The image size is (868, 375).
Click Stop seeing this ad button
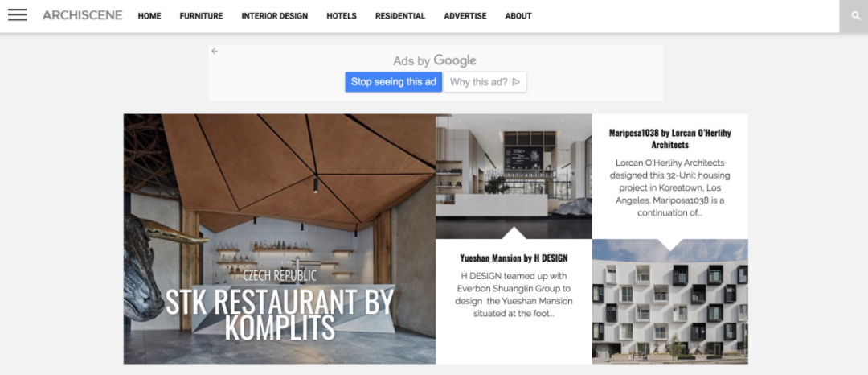tap(394, 82)
